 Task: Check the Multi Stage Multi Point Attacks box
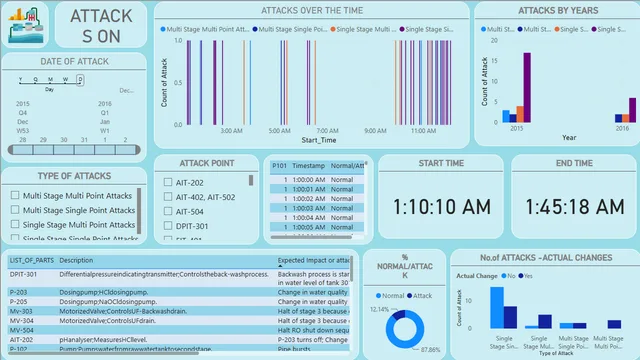tap(15, 196)
